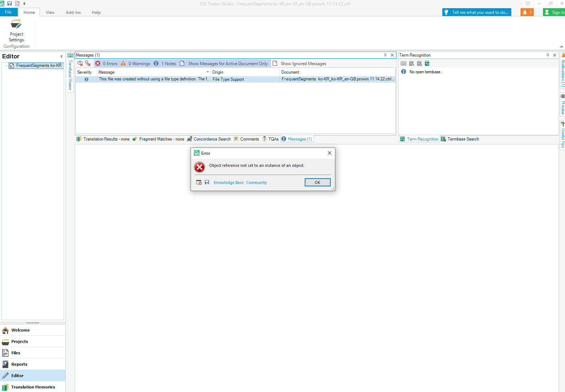565x392 pixels.
Task: Click the ignore message icon in Messages toolbar
Action: coord(80,63)
